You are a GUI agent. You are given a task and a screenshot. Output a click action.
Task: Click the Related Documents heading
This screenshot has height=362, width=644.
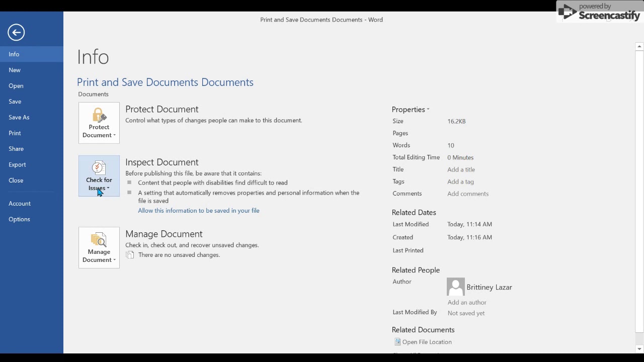[423, 330]
